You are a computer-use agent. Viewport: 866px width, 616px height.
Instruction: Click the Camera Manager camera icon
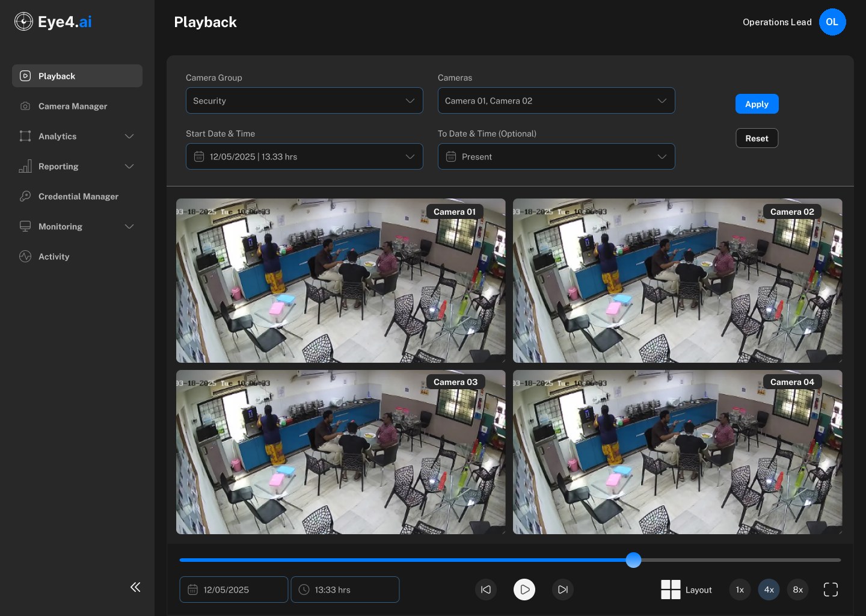coord(25,106)
